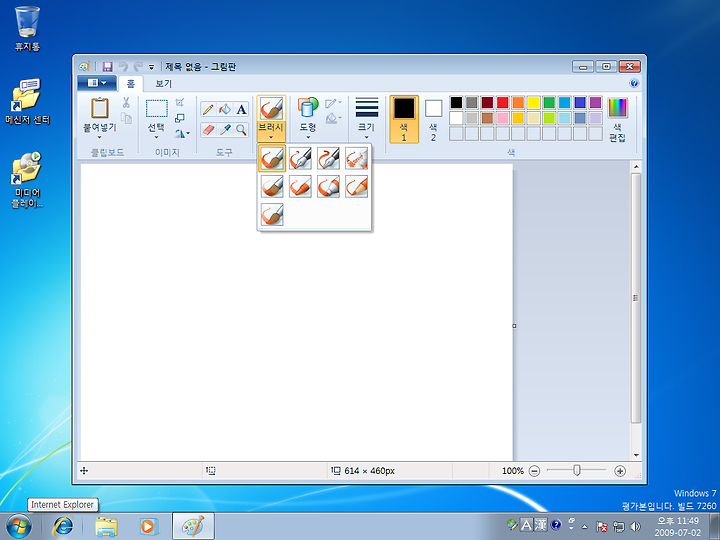
Task: Pick the green color swatch
Action: pyautogui.click(x=549, y=102)
